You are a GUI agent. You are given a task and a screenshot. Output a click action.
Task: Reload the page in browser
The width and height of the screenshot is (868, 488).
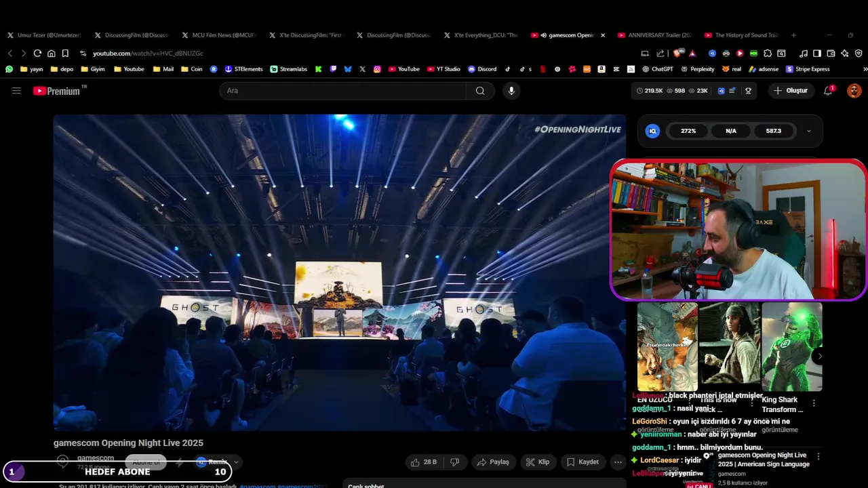coord(37,54)
